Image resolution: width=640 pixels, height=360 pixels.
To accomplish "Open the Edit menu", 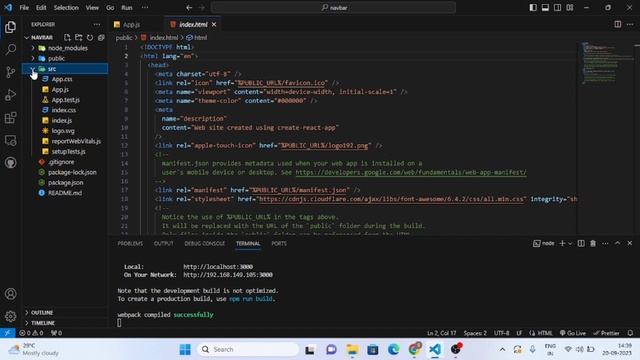I will (41, 7).
